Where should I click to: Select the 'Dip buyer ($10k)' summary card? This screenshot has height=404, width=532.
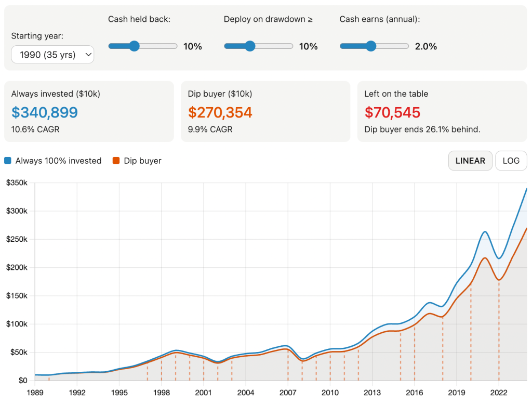[265, 110]
